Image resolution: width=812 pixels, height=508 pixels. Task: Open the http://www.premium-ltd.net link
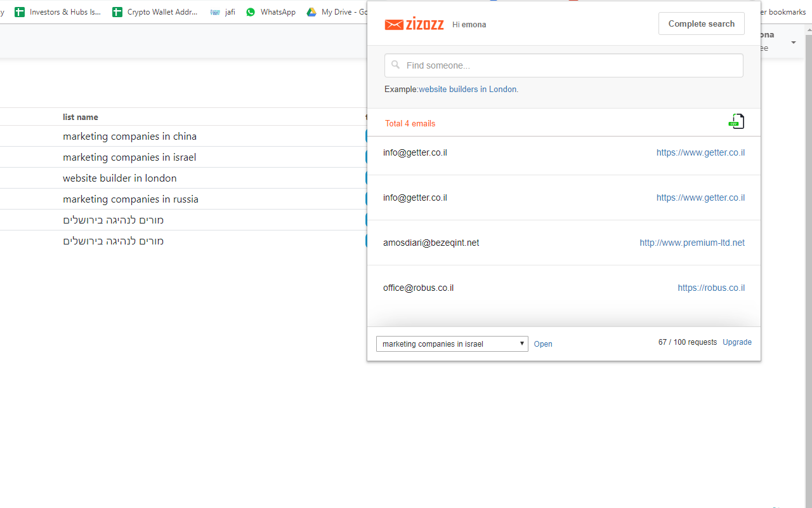(692, 243)
